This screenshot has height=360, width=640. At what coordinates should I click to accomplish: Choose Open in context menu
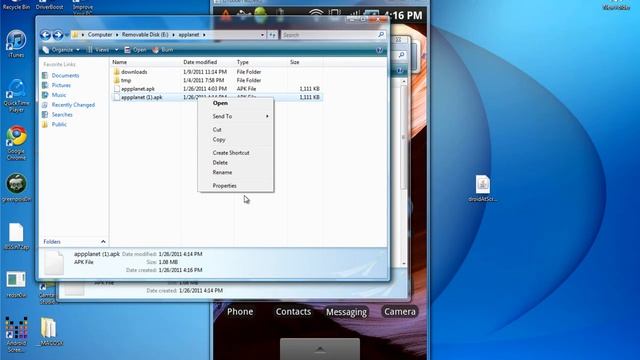236,103
